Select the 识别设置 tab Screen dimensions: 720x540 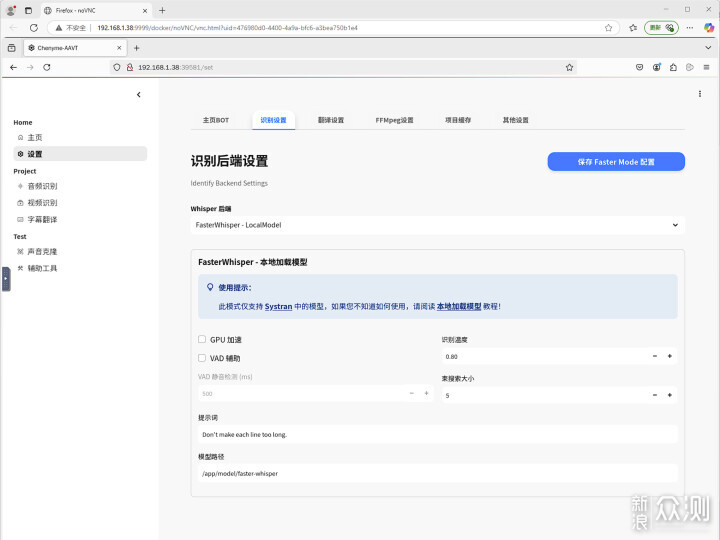coord(273,120)
